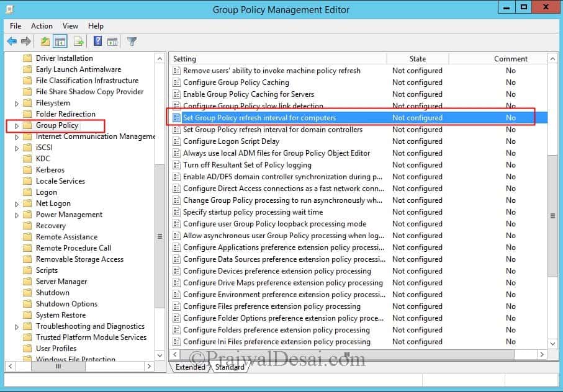This screenshot has height=392, width=563.
Task: Sort by the State column header
Action: click(x=418, y=59)
